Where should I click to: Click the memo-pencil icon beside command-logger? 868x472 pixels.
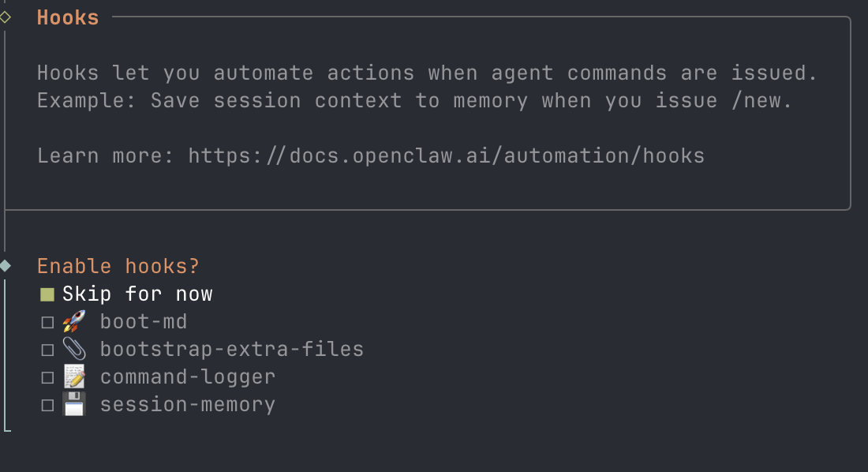coord(75,376)
